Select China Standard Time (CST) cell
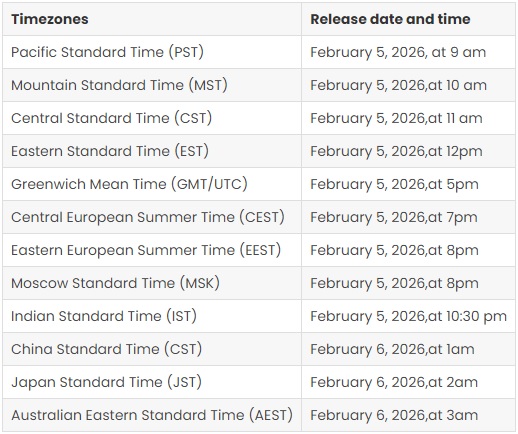The image size is (518, 434). tap(152, 349)
